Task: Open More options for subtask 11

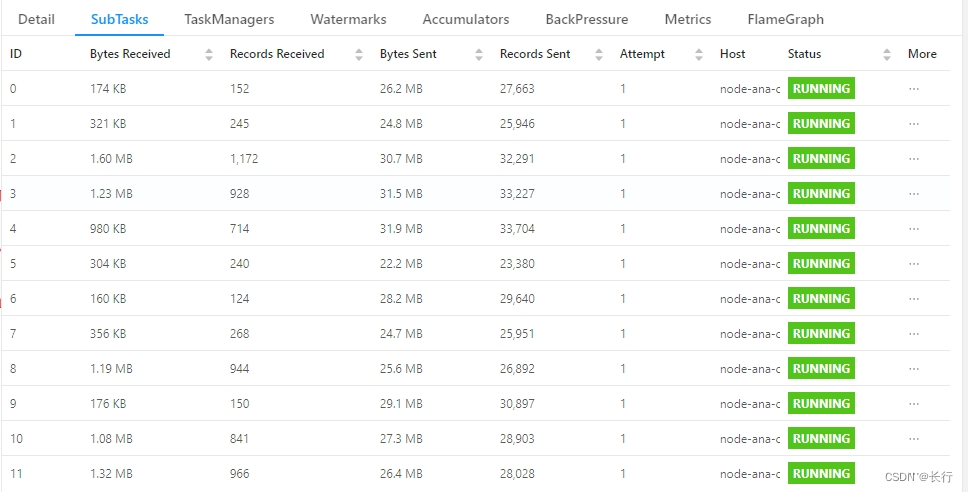Action: (x=914, y=474)
